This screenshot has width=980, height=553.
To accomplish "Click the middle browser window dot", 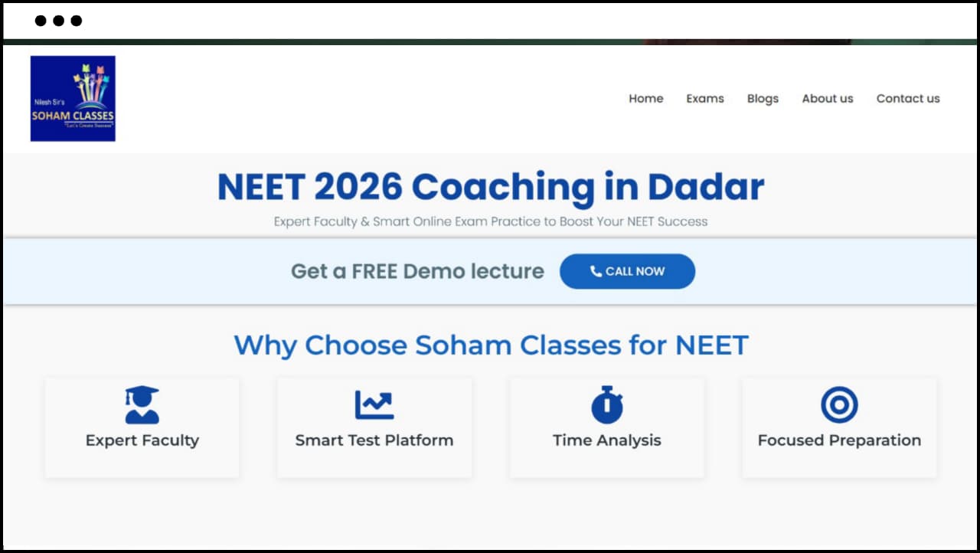I will (x=58, y=21).
